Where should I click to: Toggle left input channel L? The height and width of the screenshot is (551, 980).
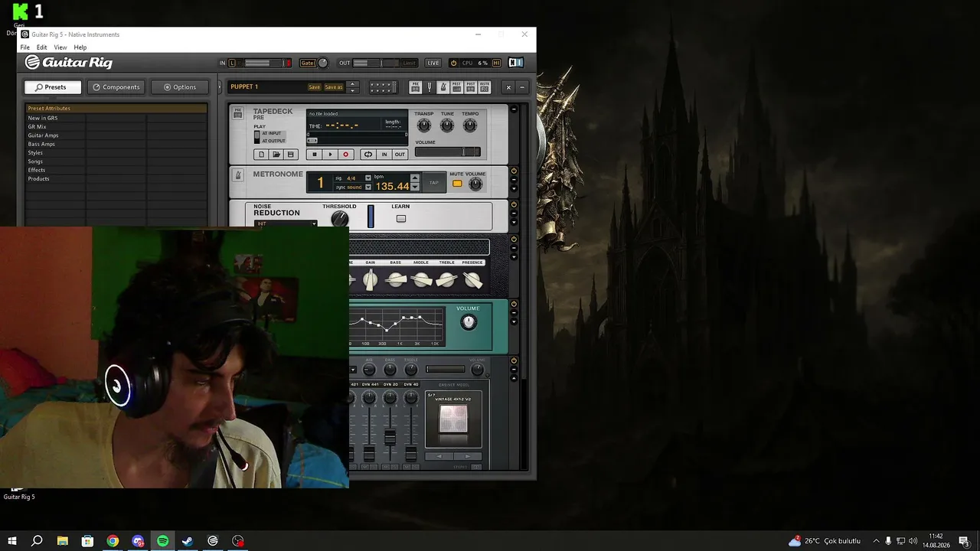pyautogui.click(x=232, y=63)
